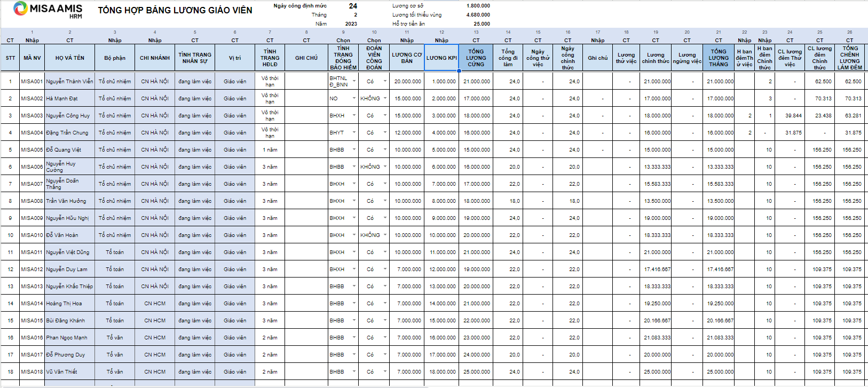The width and height of the screenshot is (868, 388).
Task: Click the MISA AMIS HRM logo
Action: 48,10
